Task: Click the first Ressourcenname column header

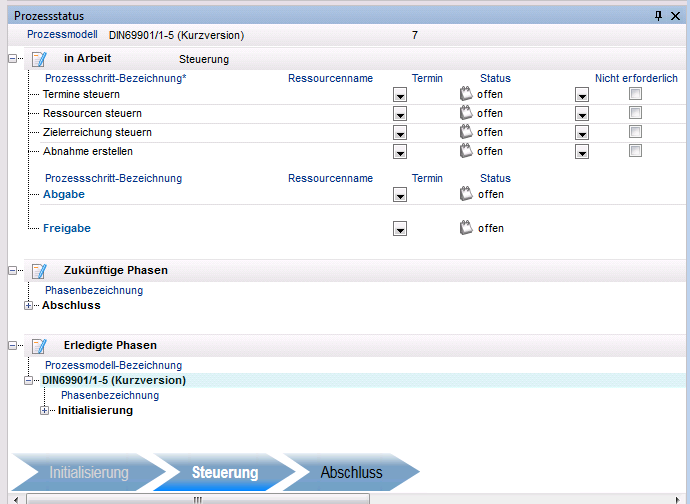Action: coord(330,78)
